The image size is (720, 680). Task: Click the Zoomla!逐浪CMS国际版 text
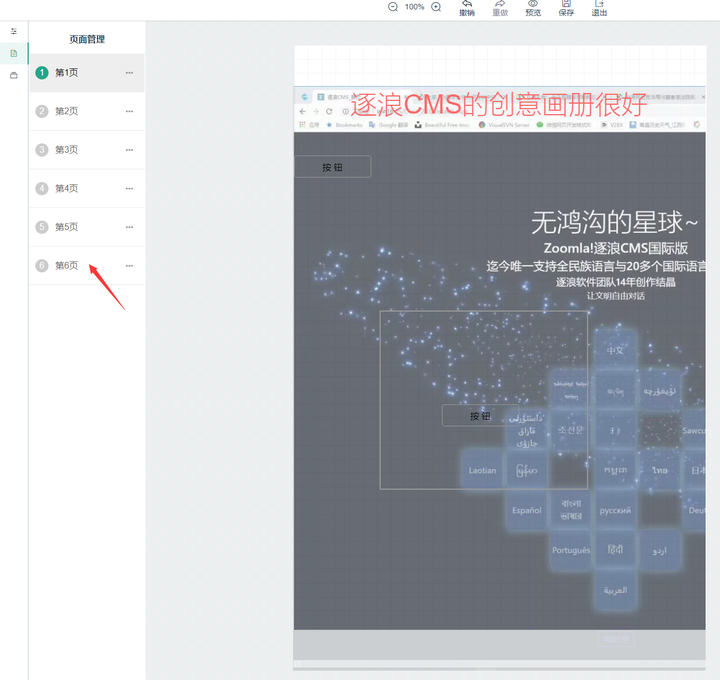[616, 248]
